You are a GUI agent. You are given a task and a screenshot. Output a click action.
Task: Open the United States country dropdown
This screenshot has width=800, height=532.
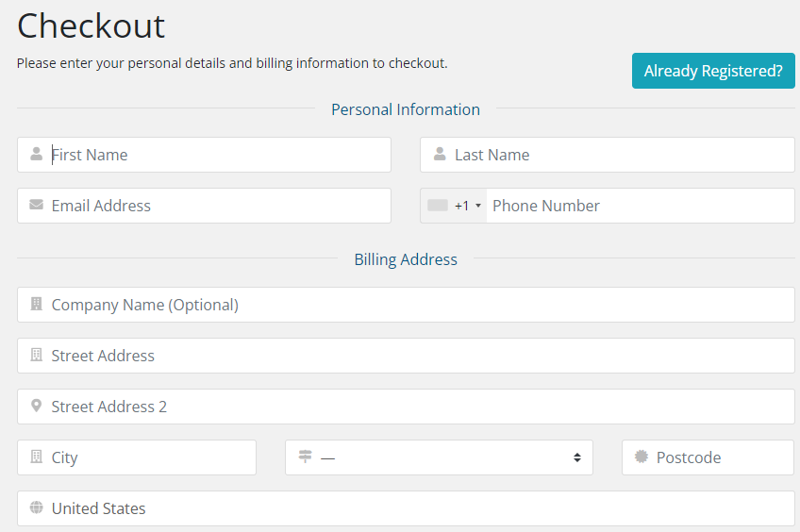pos(406,508)
